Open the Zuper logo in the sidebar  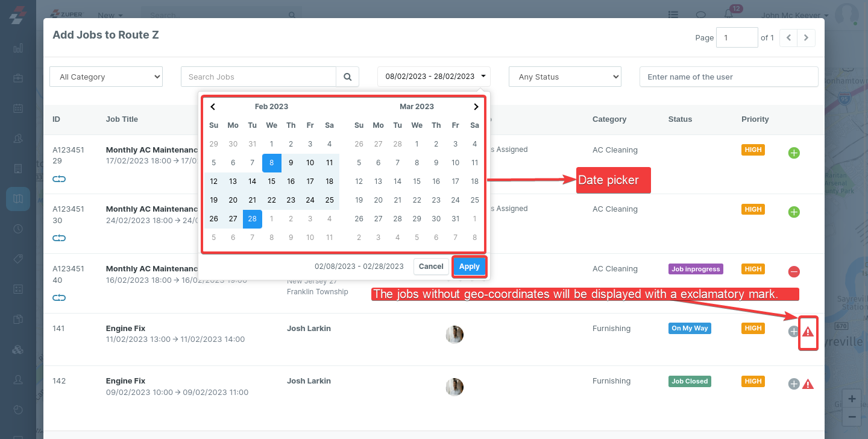(17, 15)
